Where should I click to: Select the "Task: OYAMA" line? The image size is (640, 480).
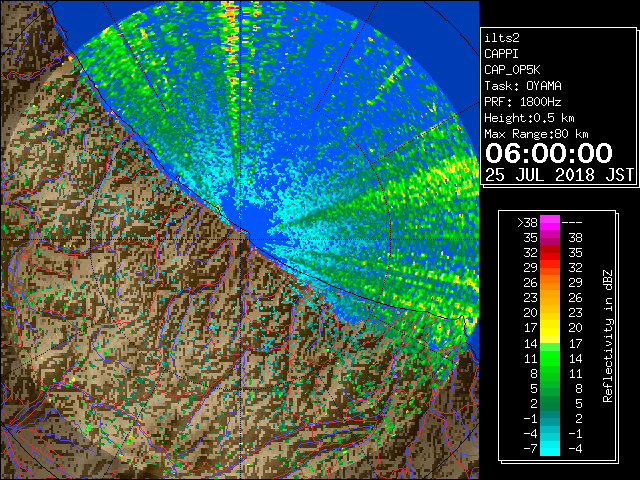click(523, 86)
